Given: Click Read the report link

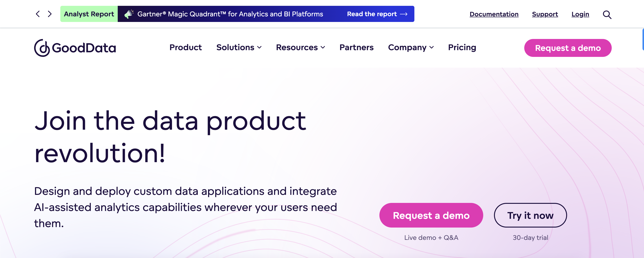Looking at the screenshot, I should coord(377,14).
